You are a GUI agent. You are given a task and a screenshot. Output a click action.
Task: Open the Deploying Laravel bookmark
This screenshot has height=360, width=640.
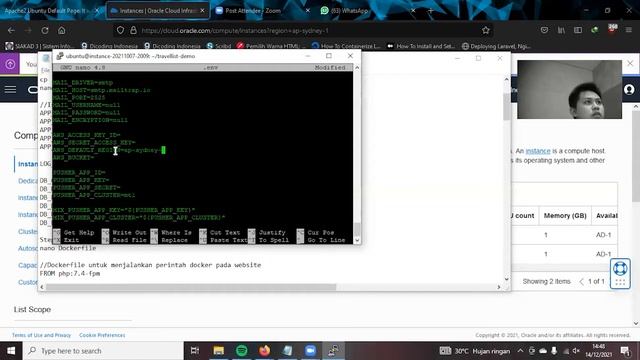tap(496, 46)
